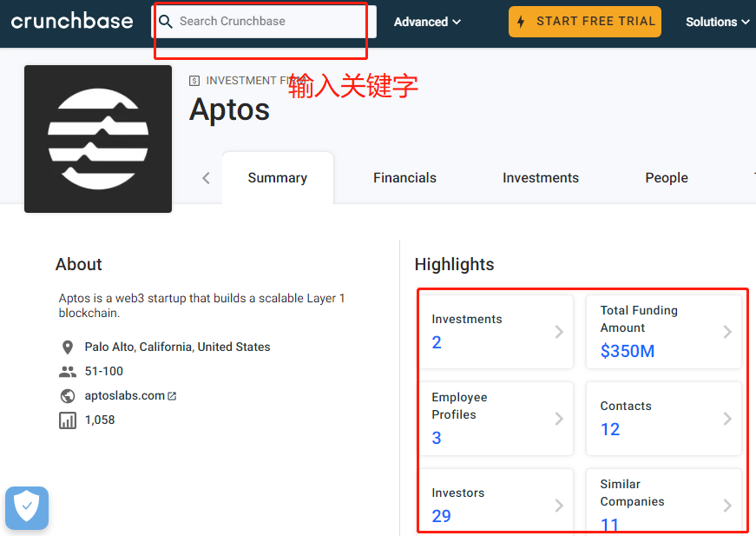Click the employees people icon

pyautogui.click(x=68, y=372)
